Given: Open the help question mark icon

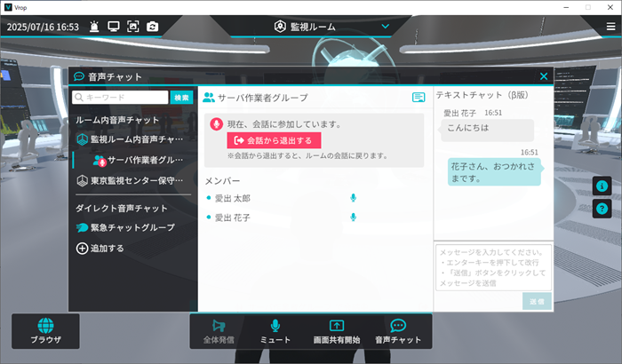Looking at the screenshot, I should (601, 210).
